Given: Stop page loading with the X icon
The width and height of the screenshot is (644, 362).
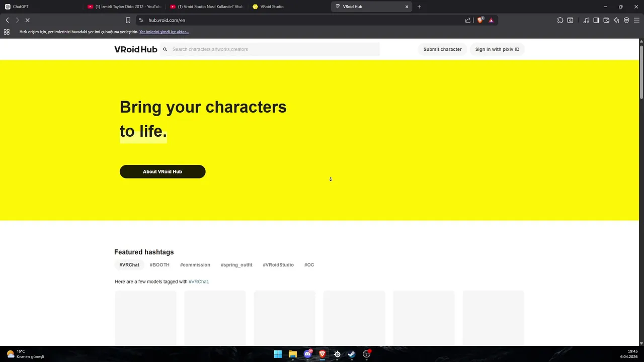Looking at the screenshot, I should (x=27, y=20).
